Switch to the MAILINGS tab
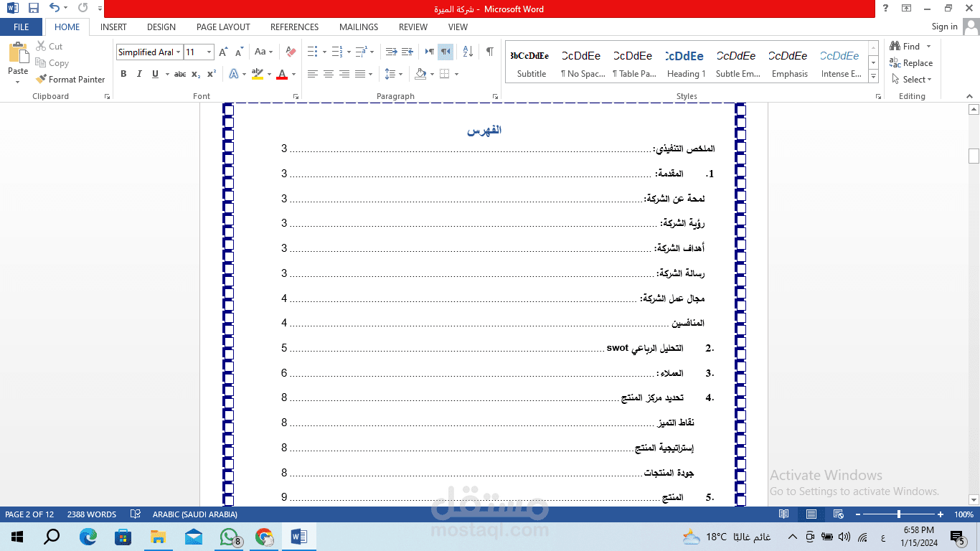Screen dimensions: 980x551 (x=359, y=27)
